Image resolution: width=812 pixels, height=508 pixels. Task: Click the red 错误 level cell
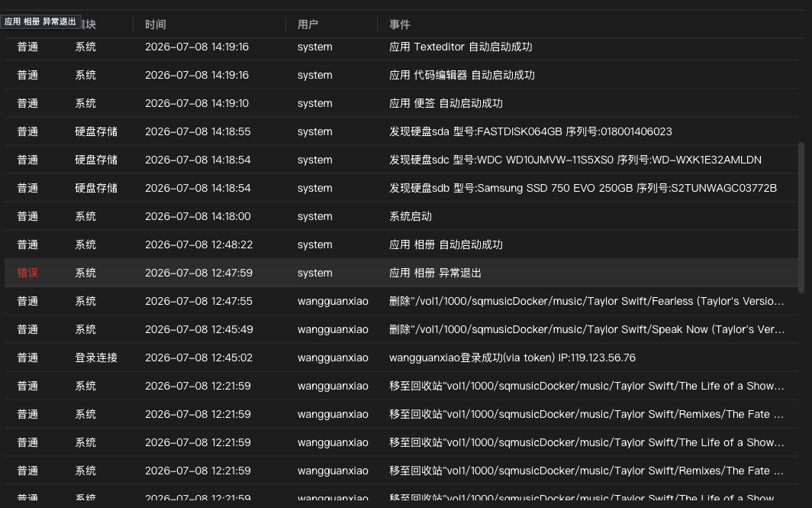click(27, 273)
